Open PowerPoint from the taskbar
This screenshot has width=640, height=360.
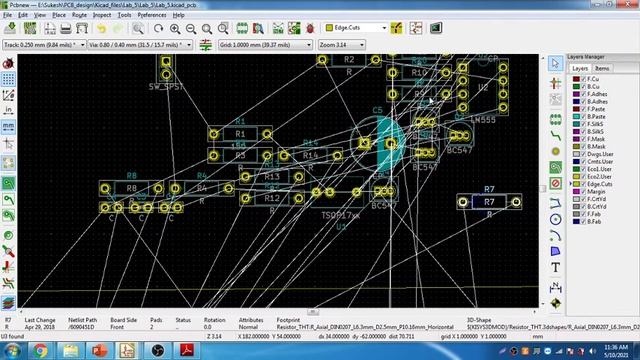[x=99, y=351]
